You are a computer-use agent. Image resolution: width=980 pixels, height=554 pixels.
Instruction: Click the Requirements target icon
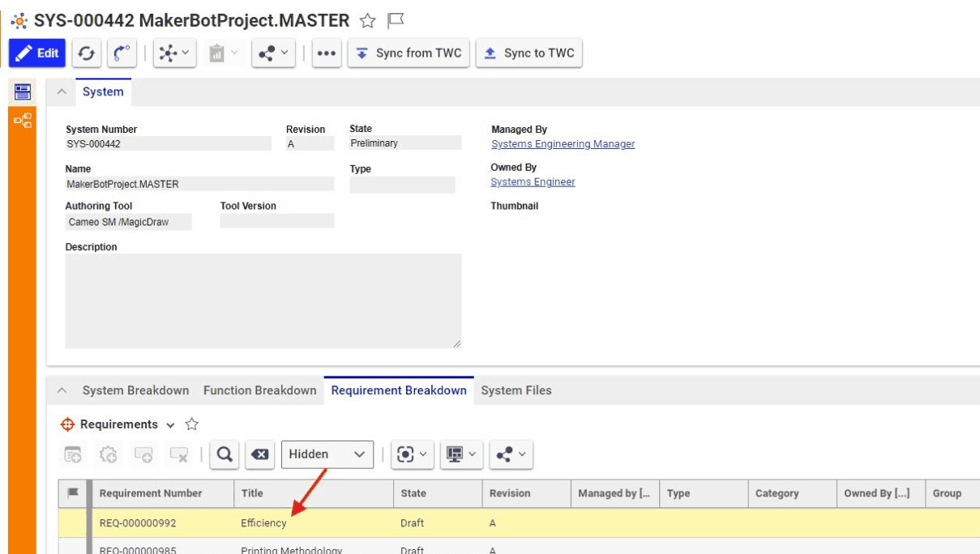point(68,424)
